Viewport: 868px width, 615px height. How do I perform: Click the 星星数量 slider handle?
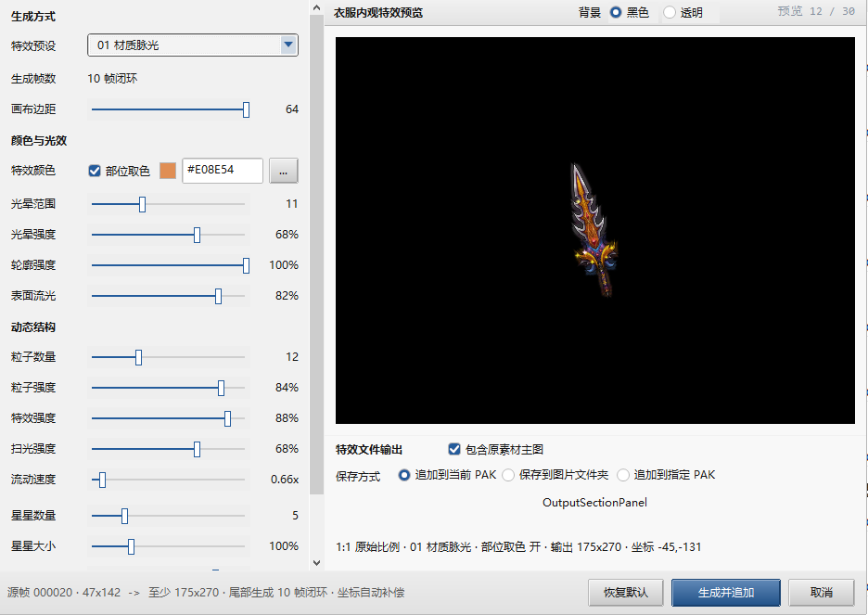tap(124, 516)
